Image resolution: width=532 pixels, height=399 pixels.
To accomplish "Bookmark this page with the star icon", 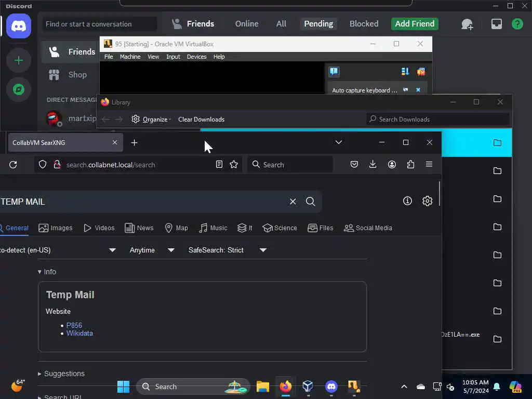I will (x=234, y=165).
